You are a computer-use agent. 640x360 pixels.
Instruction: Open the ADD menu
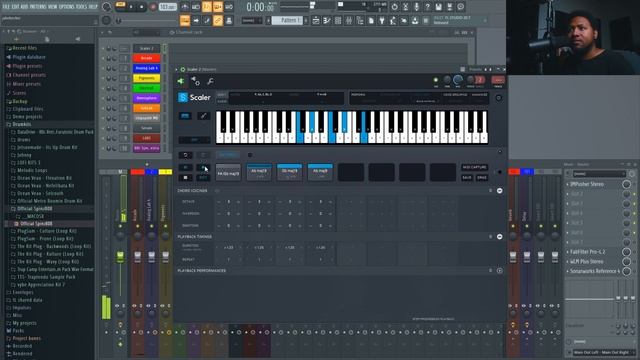pyautogui.click(x=24, y=7)
